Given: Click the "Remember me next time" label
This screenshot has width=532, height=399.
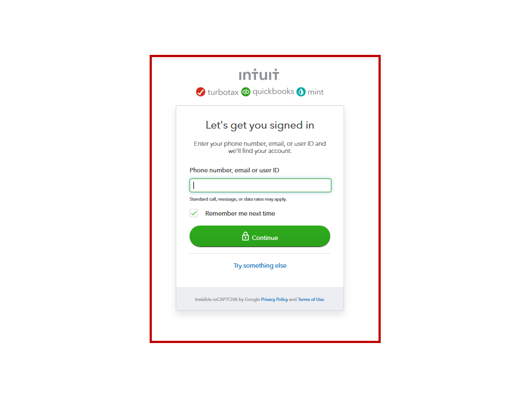Looking at the screenshot, I should [240, 213].
